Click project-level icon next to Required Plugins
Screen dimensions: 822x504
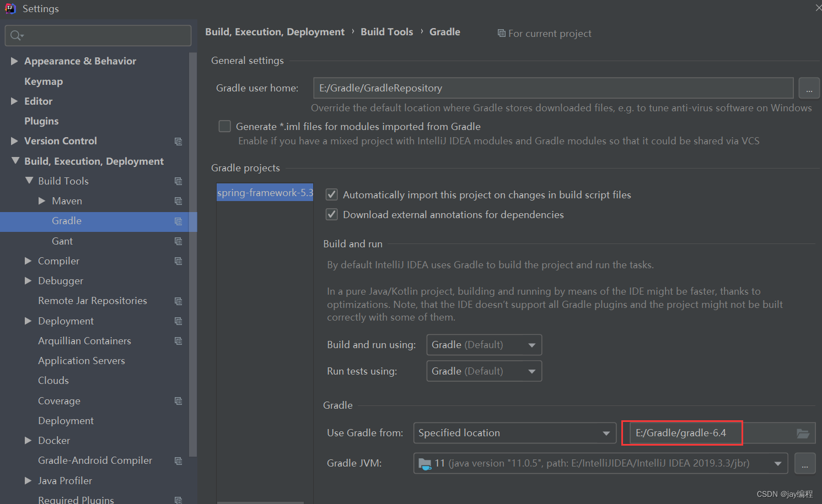point(178,500)
